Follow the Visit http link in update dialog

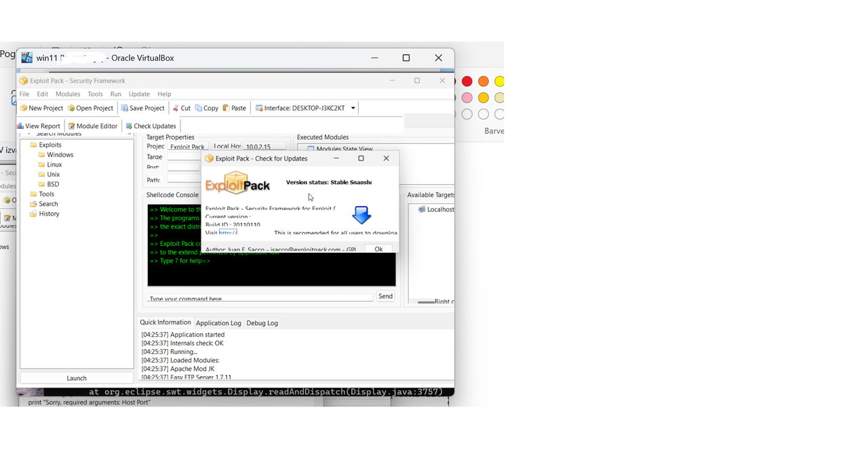(x=228, y=232)
